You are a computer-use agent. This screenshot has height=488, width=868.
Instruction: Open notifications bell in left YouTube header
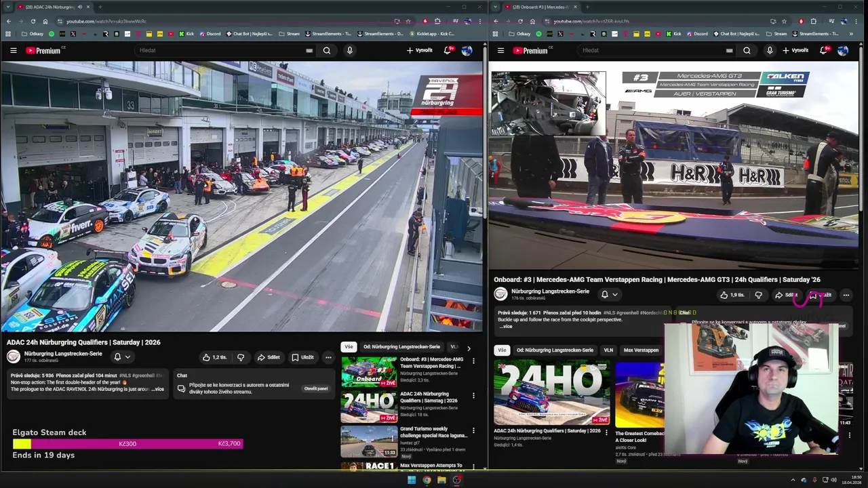point(448,50)
